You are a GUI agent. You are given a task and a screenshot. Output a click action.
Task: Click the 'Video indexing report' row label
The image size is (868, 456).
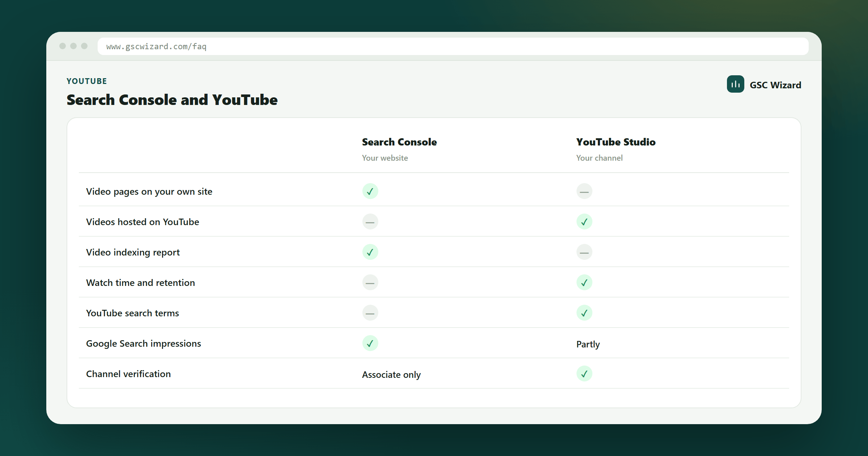pyautogui.click(x=133, y=252)
